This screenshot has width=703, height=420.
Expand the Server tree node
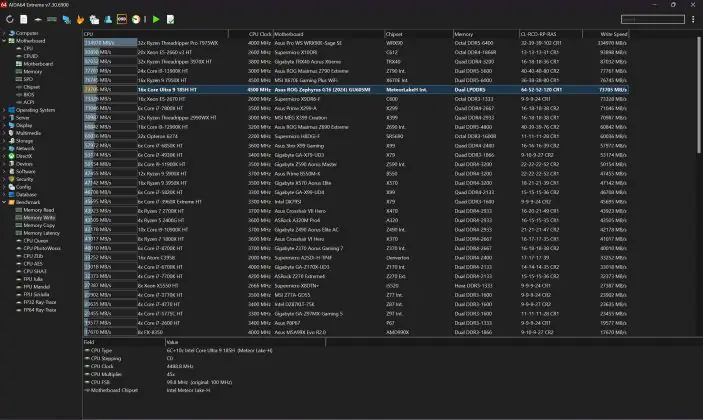4,117
